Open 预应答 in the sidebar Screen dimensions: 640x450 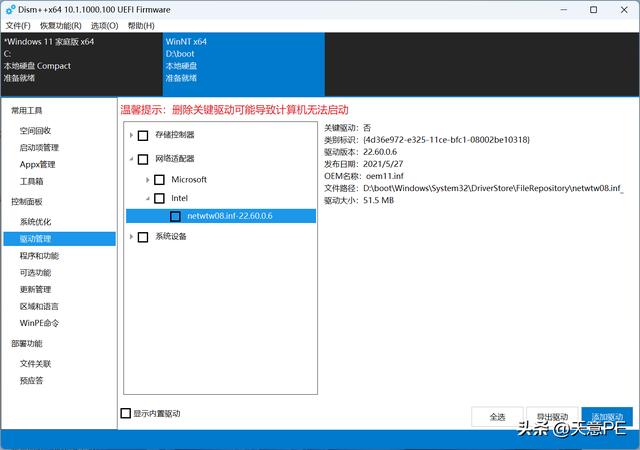[31, 381]
